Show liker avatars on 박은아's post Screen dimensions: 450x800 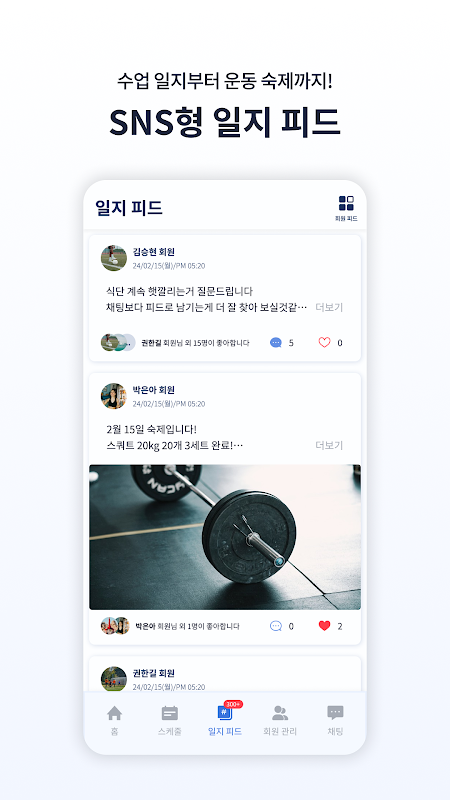[115, 626]
